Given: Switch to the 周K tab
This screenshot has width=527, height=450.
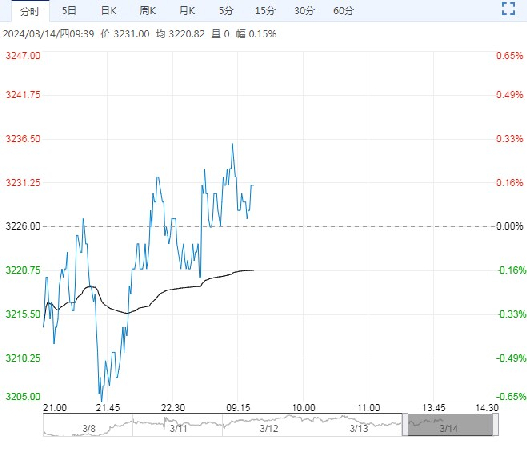Looking at the screenshot, I should pos(148,11).
